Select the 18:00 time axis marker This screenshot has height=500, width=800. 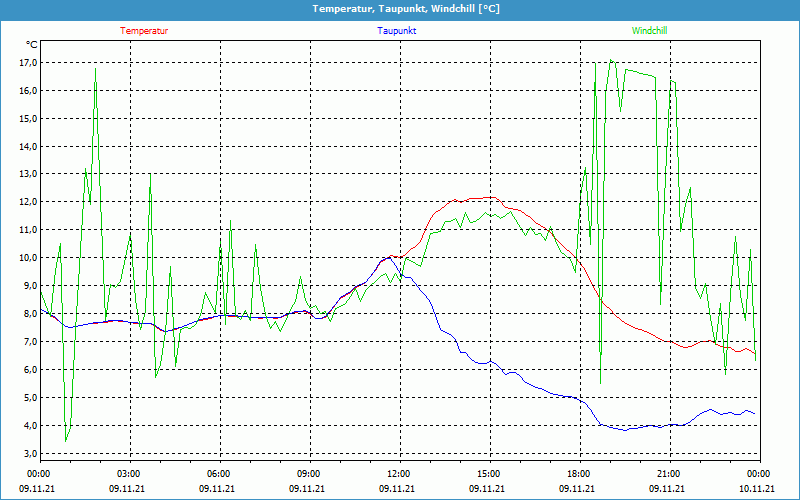tap(578, 473)
